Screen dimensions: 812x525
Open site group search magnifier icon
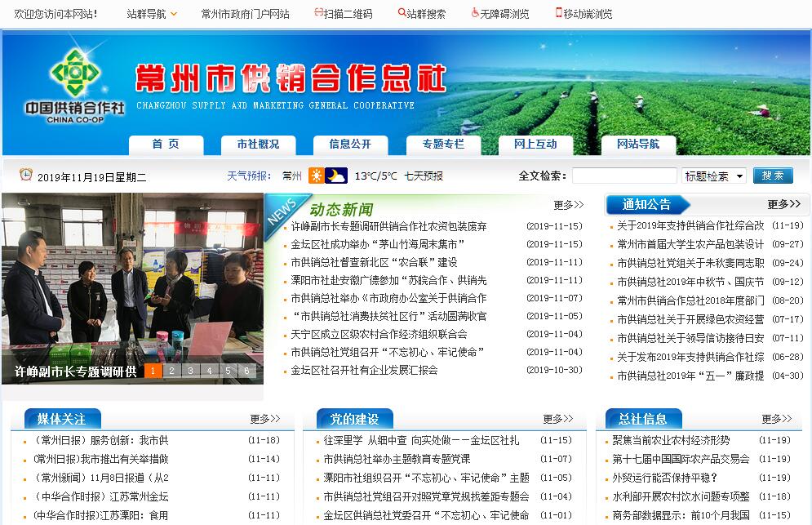tap(402, 13)
